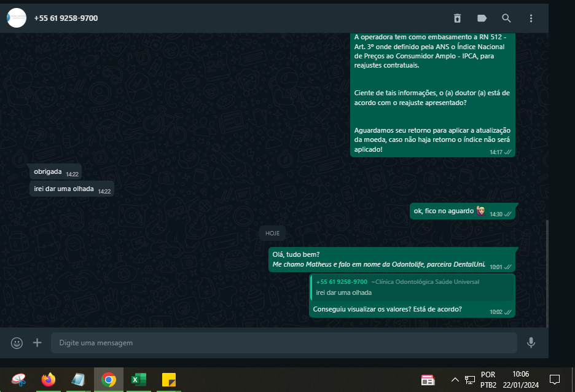Screen dimensions: 575x392
Task: Click the trash icon in the chat header
Action: [x=457, y=18]
